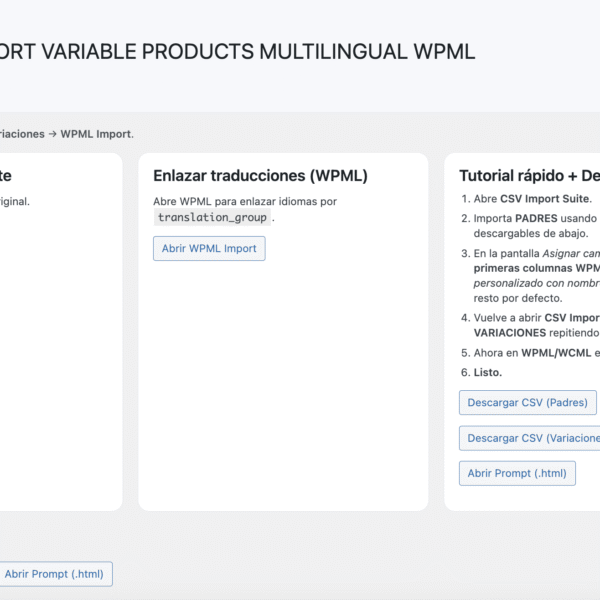Click step 1 'Abre CSV Import Suite.'
This screenshot has width=600, height=600.
[x=533, y=199]
